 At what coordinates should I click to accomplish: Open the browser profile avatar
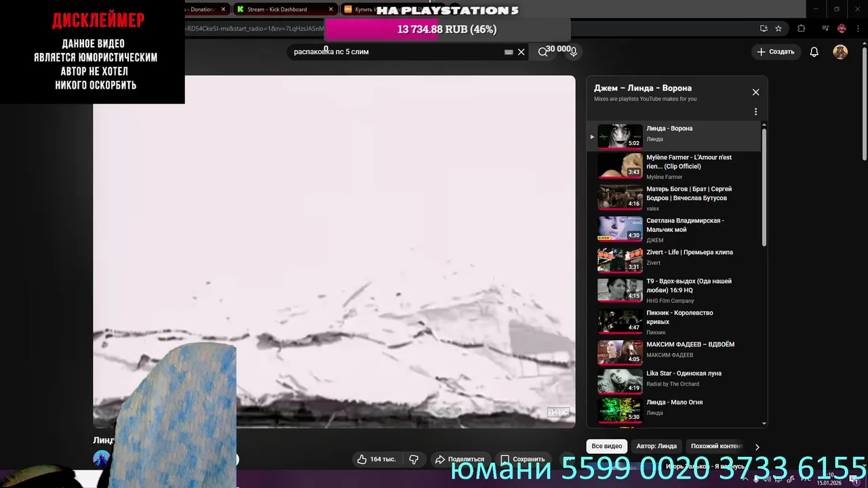click(x=842, y=28)
